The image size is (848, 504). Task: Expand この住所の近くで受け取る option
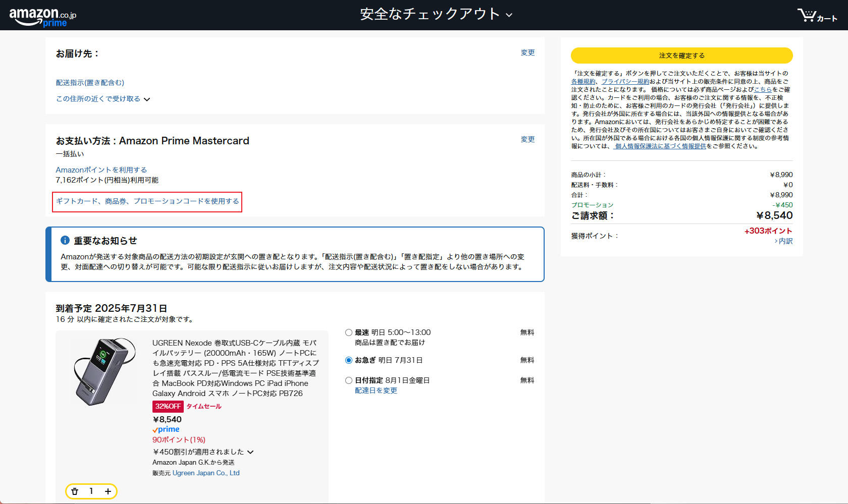pyautogui.click(x=103, y=99)
